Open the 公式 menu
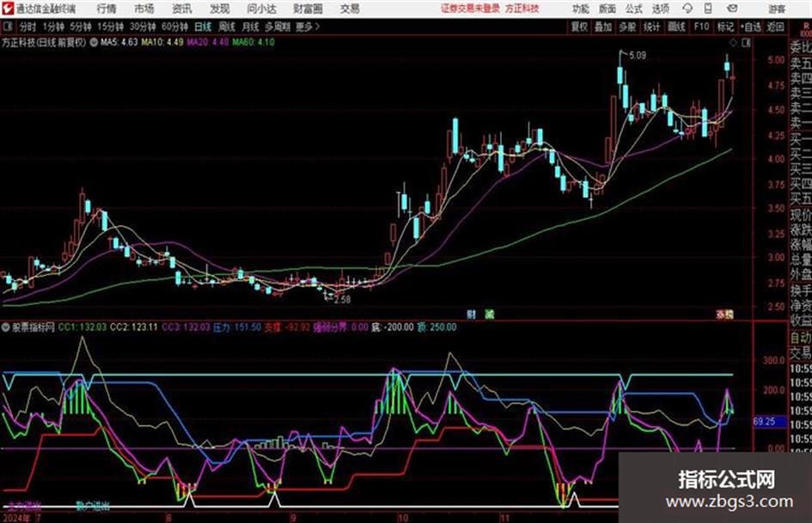This screenshot has width=812, height=523. tap(634, 9)
